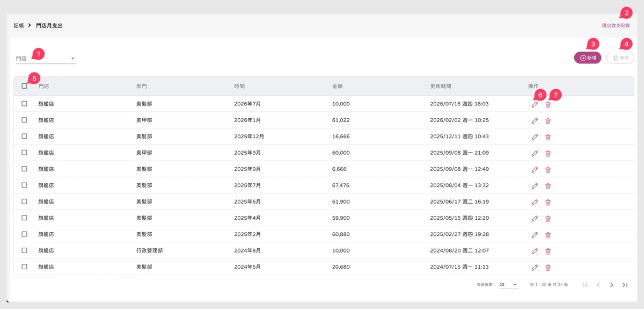Click the amount 61,022 cell
Viewport: 644px width, 309px height.
click(341, 120)
